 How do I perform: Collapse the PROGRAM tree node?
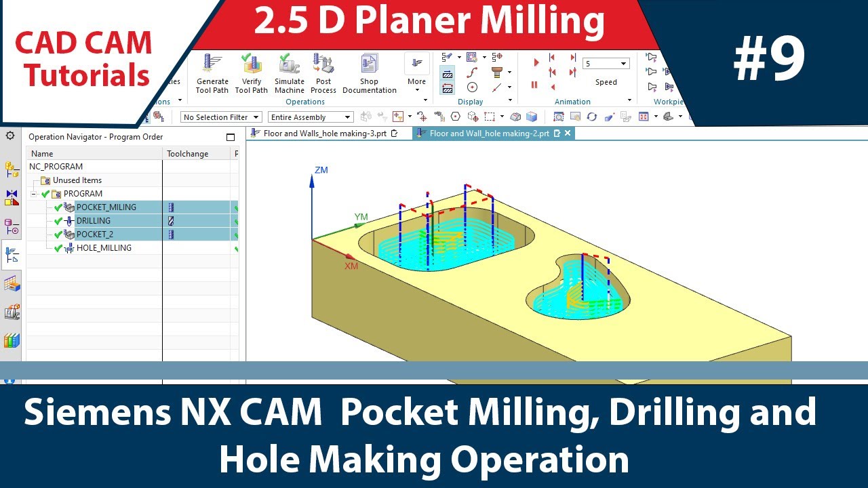[33, 194]
